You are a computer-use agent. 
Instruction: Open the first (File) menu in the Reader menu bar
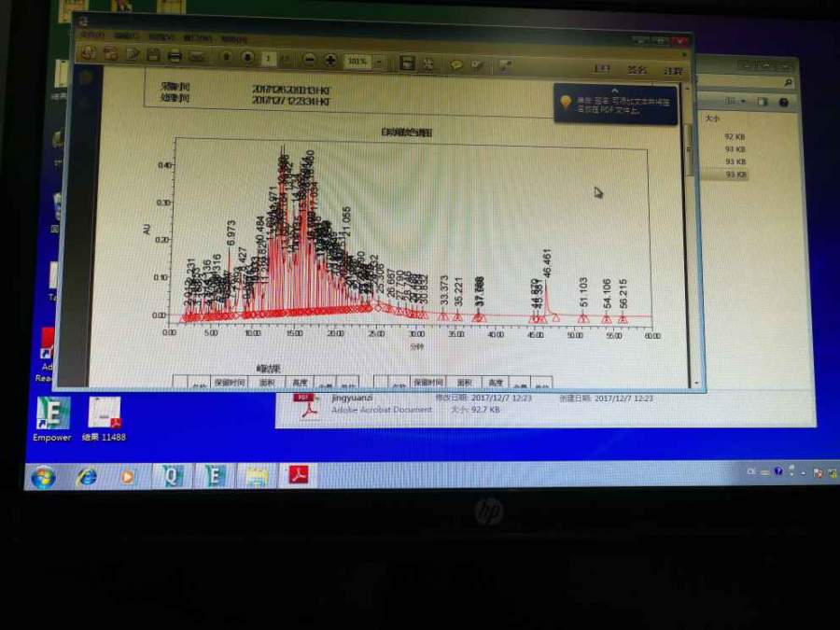[x=92, y=35]
